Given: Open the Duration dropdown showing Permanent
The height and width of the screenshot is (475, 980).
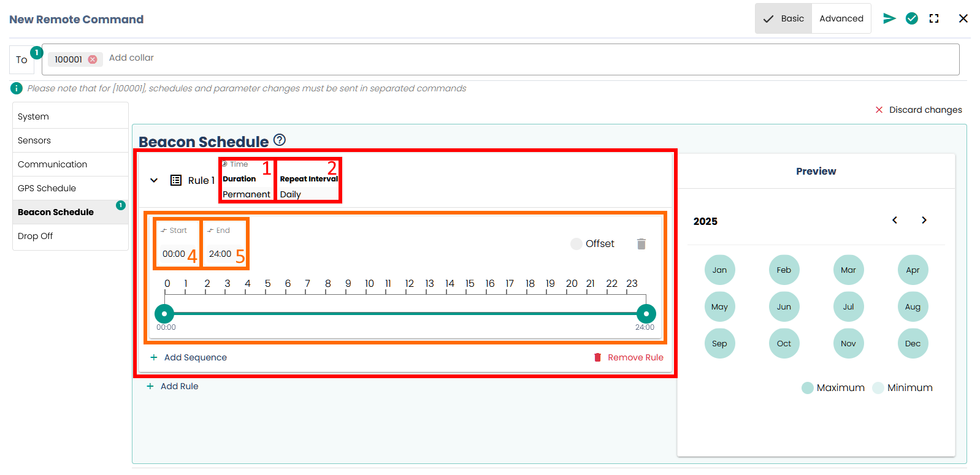Looking at the screenshot, I should coord(246,194).
